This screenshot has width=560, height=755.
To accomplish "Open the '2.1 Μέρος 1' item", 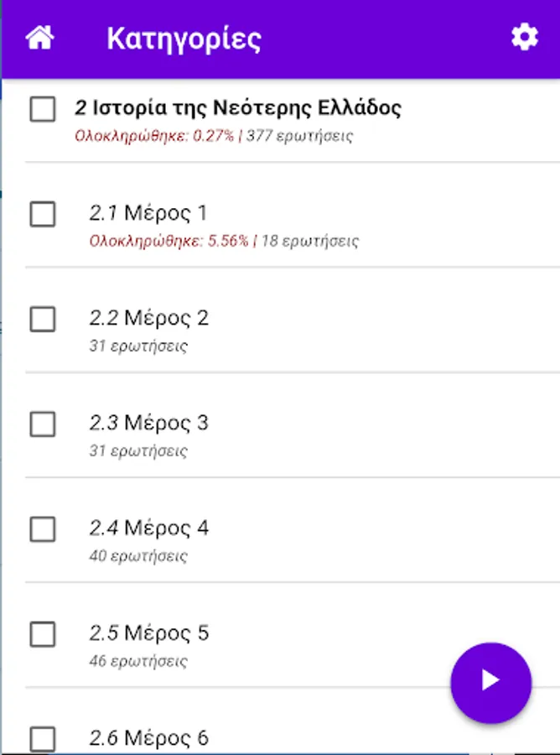I will [148, 213].
